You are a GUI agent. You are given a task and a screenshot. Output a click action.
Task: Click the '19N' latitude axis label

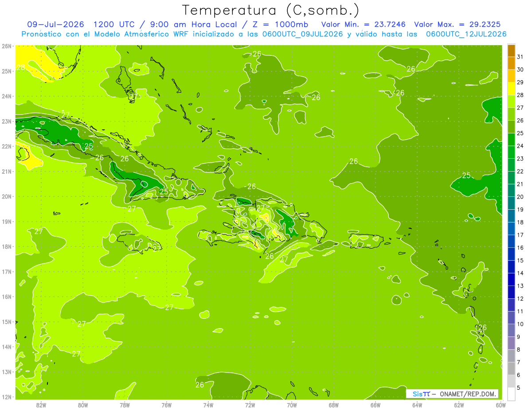click(6, 221)
